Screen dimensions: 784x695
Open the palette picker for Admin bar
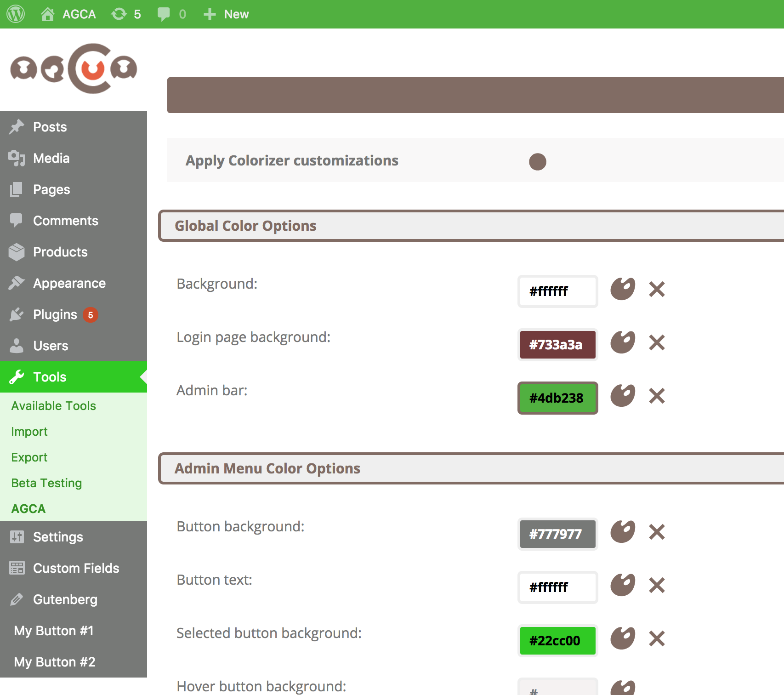[x=623, y=395]
